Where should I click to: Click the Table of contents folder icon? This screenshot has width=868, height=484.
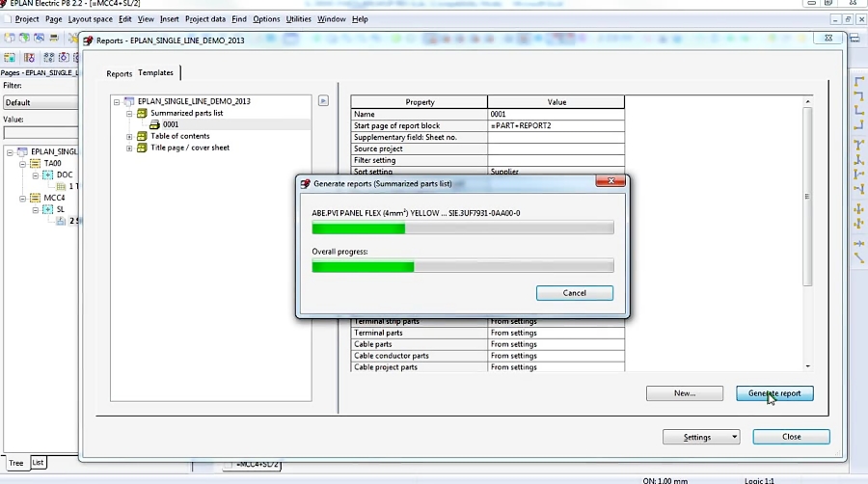coord(142,136)
